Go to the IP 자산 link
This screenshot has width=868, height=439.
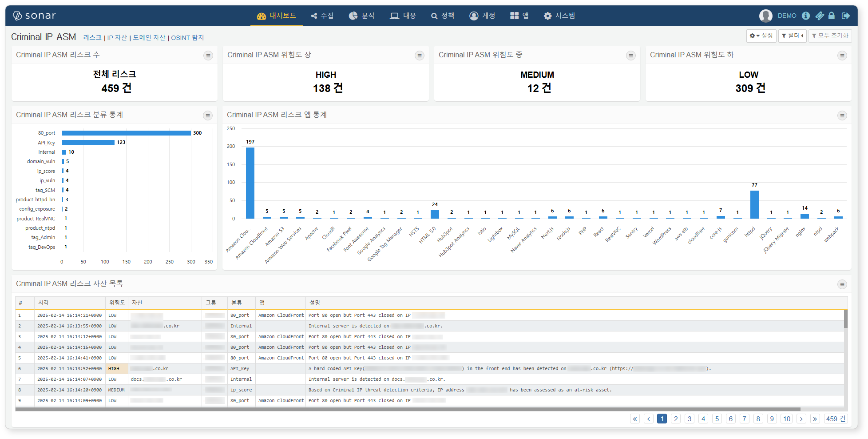tap(117, 38)
